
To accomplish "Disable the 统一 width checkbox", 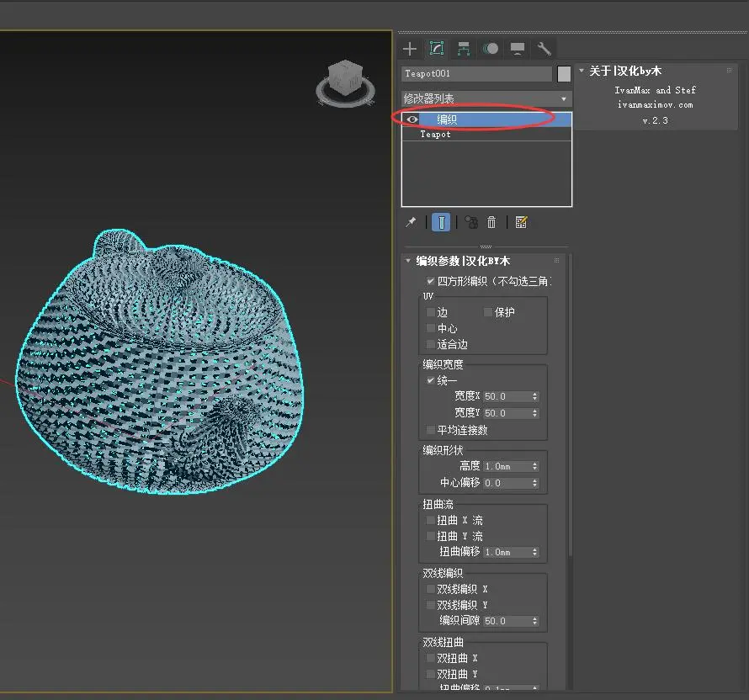I will click(x=431, y=381).
